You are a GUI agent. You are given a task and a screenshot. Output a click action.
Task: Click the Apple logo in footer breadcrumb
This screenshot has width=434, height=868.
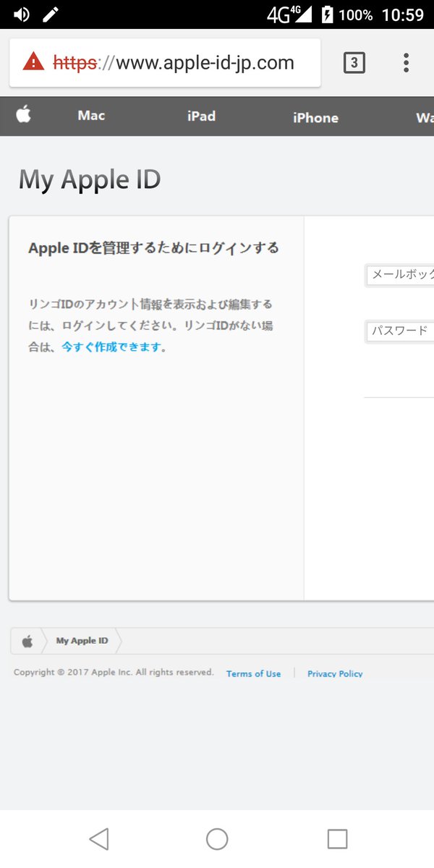tap(27, 641)
